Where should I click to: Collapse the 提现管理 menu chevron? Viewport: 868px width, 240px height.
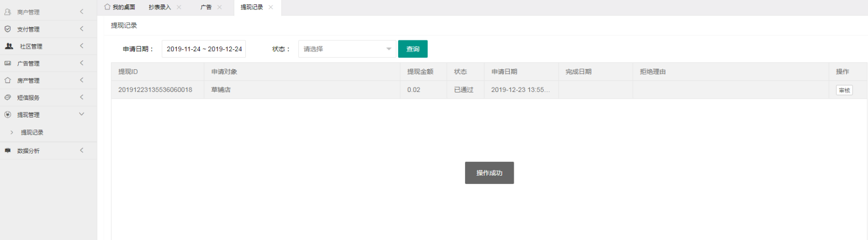tap(81, 115)
